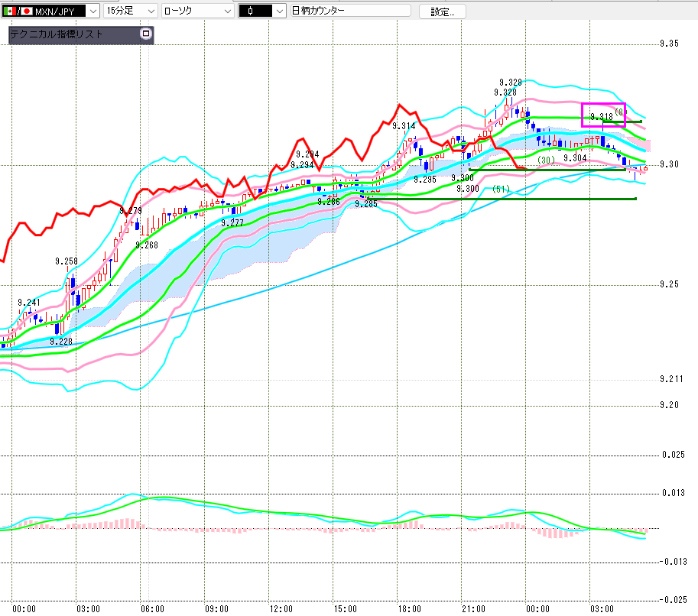This screenshot has height=616, width=698.
Task: Click the 9.318 price label
Action: pos(602,117)
